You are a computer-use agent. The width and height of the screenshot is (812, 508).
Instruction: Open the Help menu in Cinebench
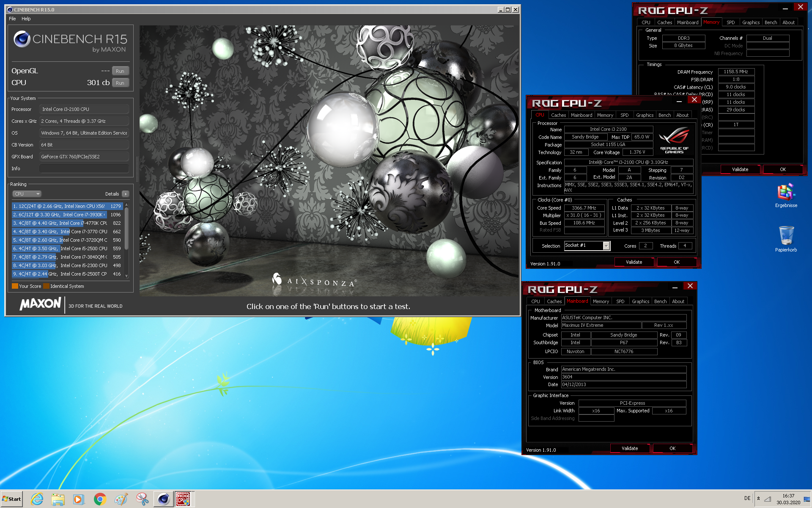pos(26,19)
